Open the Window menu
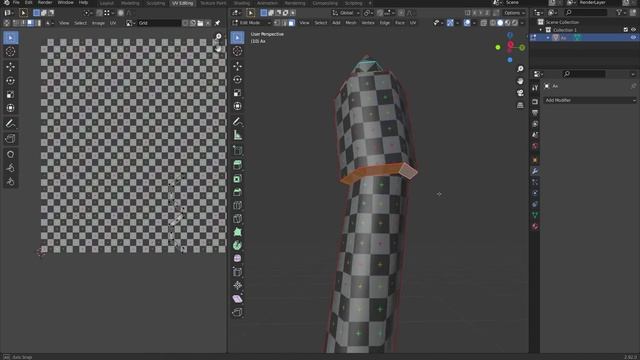Screen dimensions: 640x360 click(65, 3)
